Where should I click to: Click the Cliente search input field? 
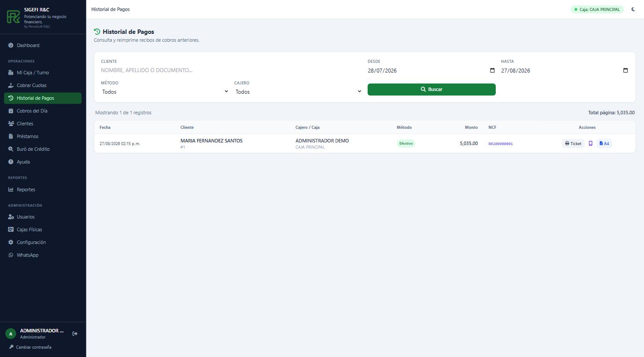point(231,70)
